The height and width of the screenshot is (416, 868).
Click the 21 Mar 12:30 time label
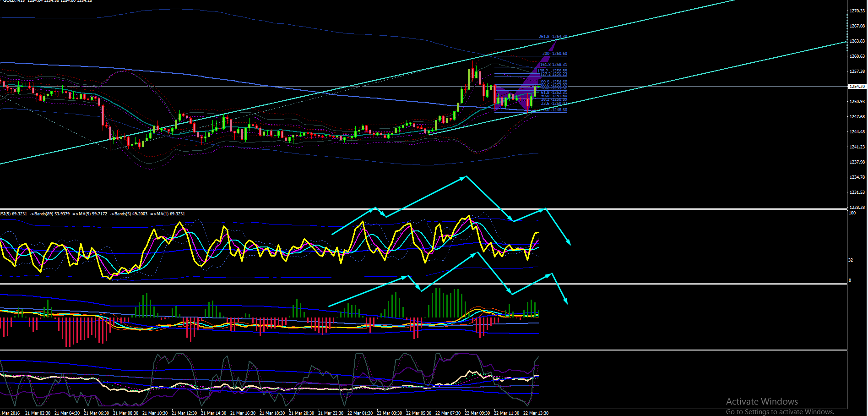coord(184,413)
